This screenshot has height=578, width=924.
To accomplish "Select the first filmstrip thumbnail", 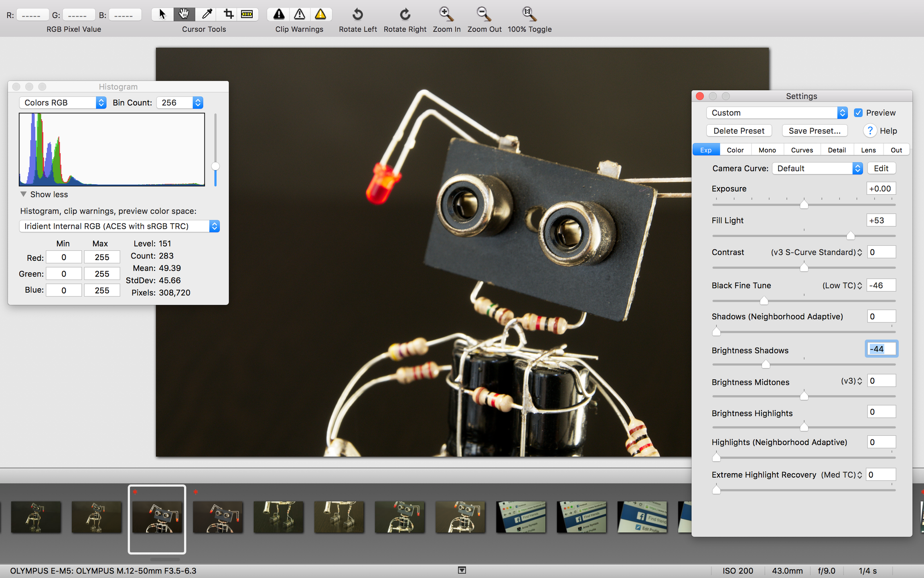I will [36, 517].
